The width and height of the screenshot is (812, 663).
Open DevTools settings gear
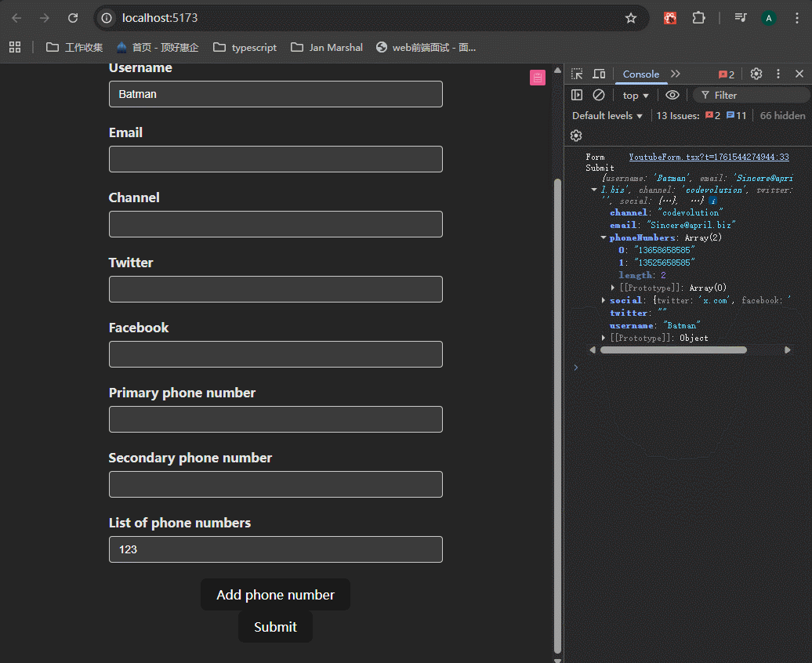tap(756, 74)
